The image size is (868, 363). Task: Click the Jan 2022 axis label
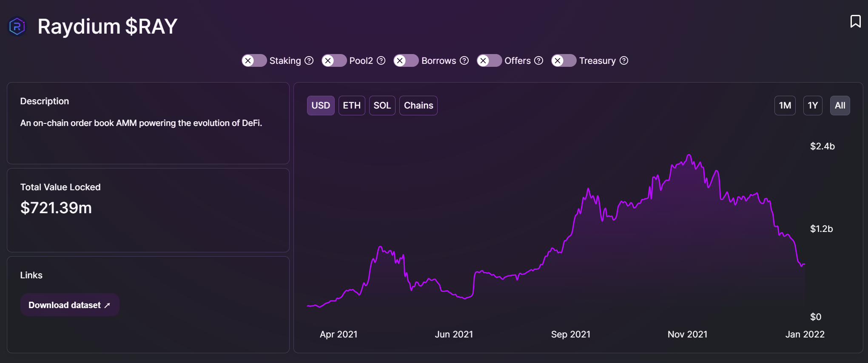pyautogui.click(x=805, y=334)
